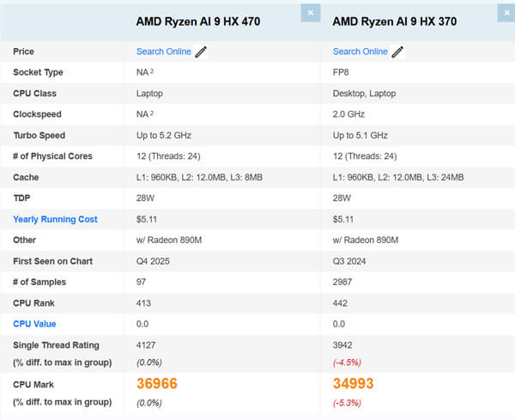Click socket type FP8 cell

pyautogui.click(x=341, y=72)
